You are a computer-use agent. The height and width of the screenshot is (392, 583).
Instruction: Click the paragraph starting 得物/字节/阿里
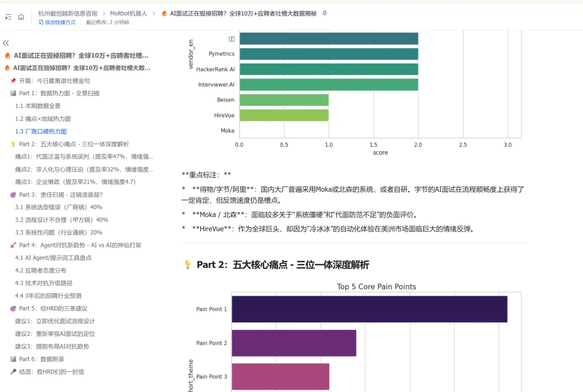(x=353, y=195)
